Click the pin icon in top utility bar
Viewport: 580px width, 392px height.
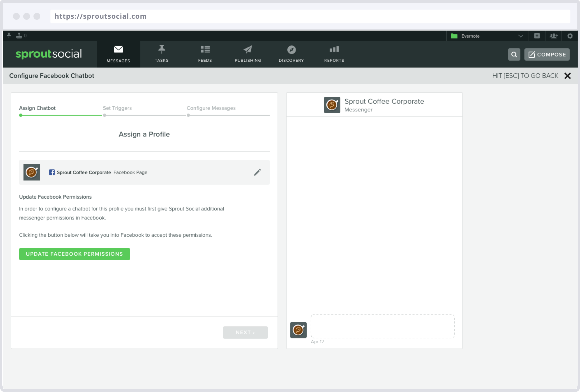[9, 35]
